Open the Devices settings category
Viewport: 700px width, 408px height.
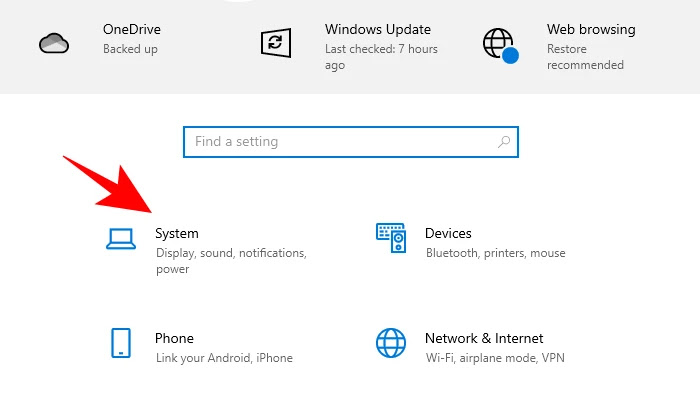[448, 233]
